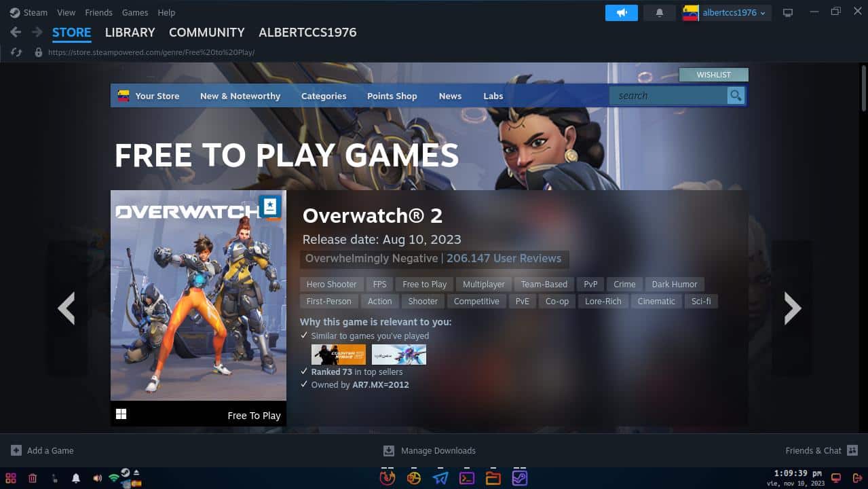Click the Dark Humor tag

(x=675, y=285)
